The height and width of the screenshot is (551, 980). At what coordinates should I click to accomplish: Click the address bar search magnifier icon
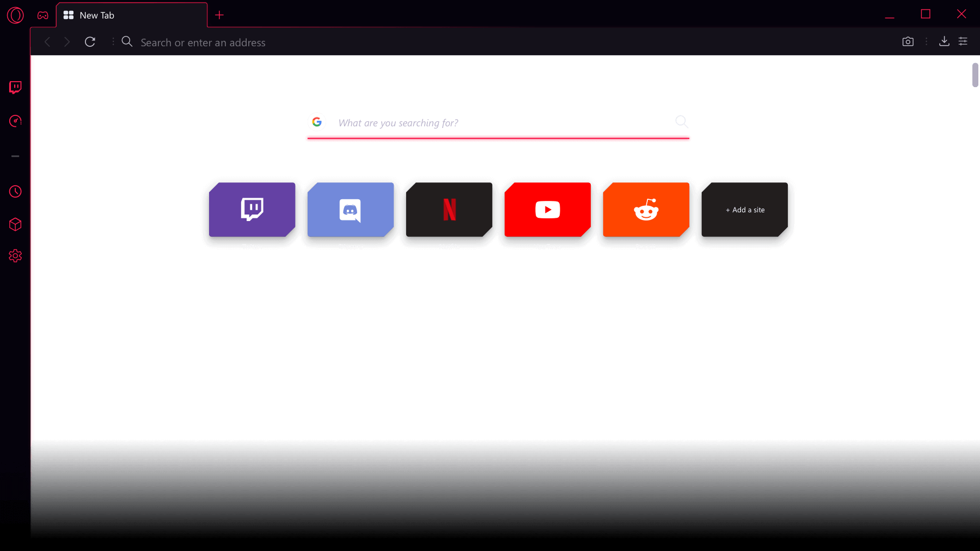127,41
